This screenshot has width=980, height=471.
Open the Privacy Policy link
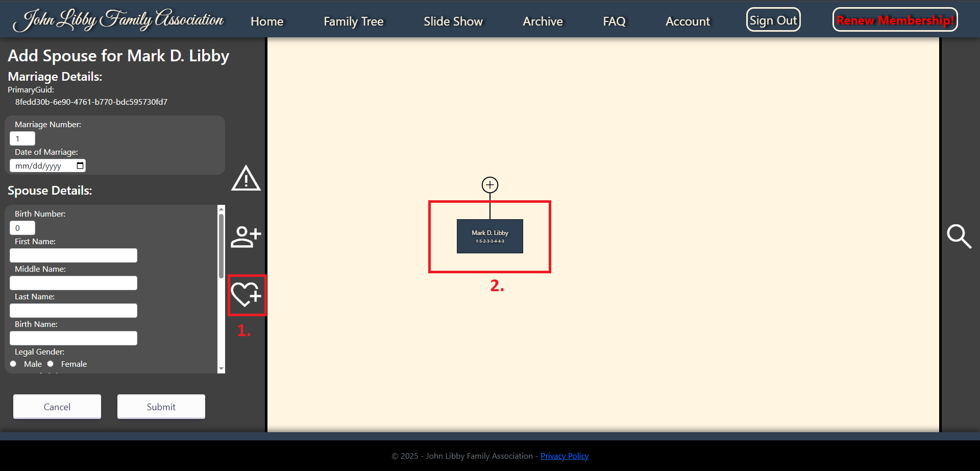tap(565, 456)
